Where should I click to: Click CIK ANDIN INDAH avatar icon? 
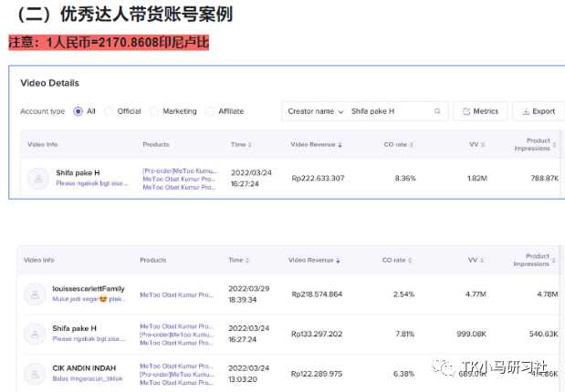point(35,374)
